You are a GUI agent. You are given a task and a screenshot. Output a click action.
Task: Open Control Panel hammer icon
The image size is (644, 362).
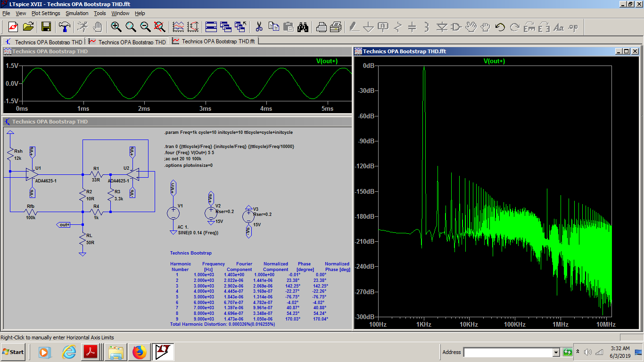[x=64, y=27]
